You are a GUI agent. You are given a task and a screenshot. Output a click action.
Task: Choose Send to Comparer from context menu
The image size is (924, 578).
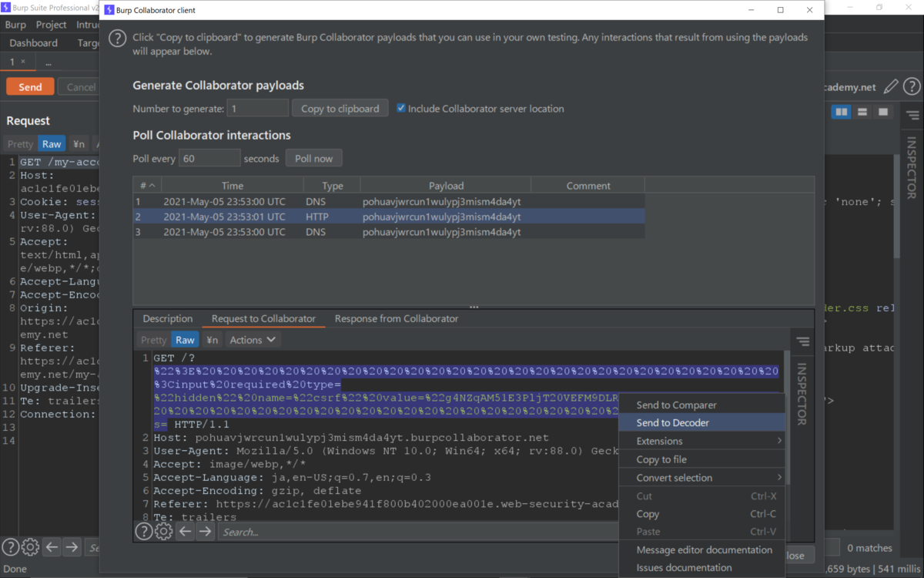[x=701, y=405]
